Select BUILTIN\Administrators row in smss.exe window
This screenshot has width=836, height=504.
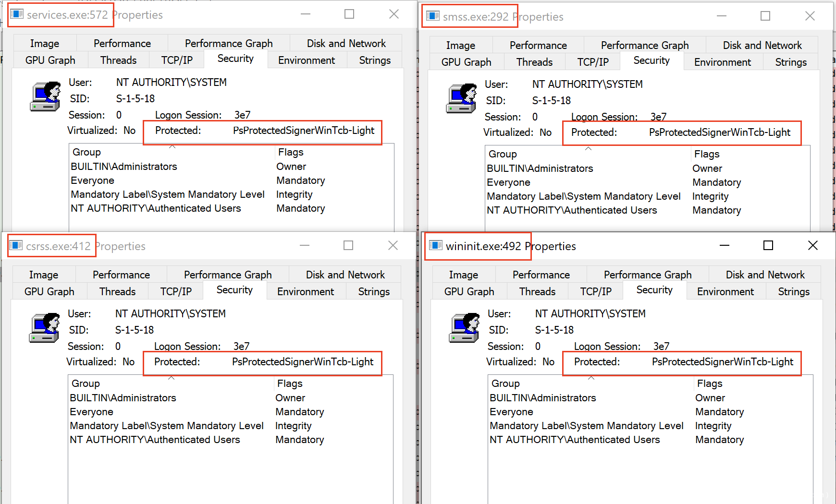point(648,168)
